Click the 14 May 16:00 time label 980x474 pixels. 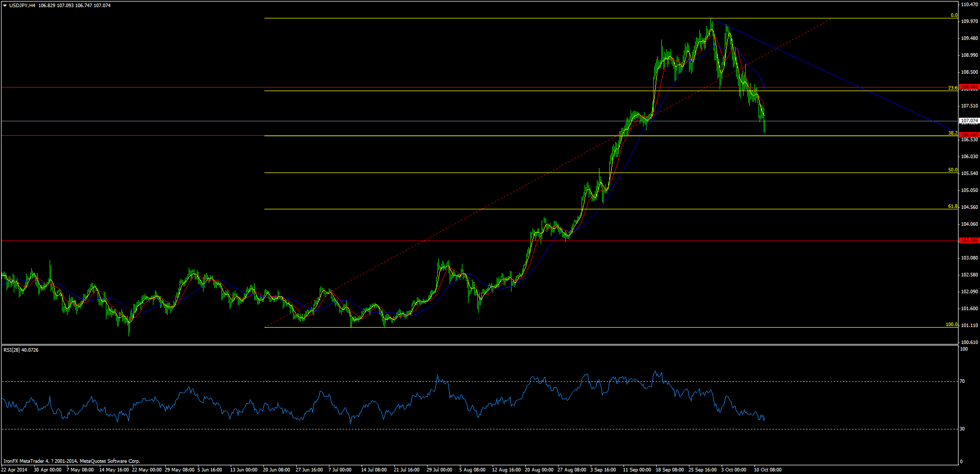point(114,470)
